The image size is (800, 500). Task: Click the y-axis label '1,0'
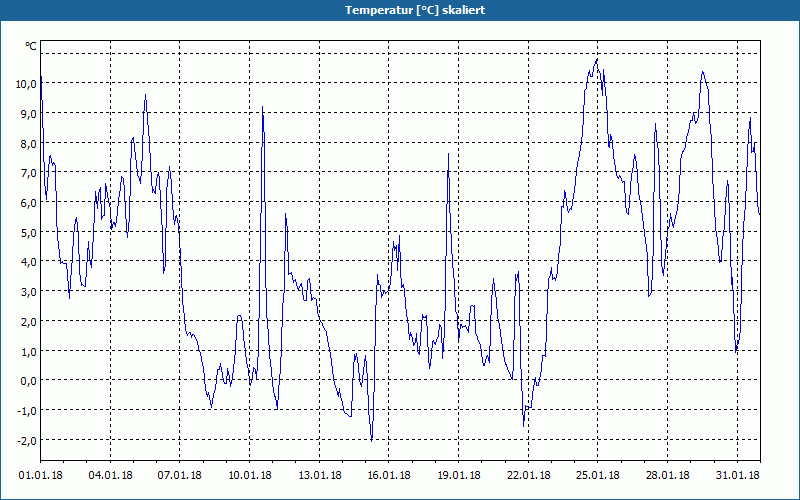point(29,352)
